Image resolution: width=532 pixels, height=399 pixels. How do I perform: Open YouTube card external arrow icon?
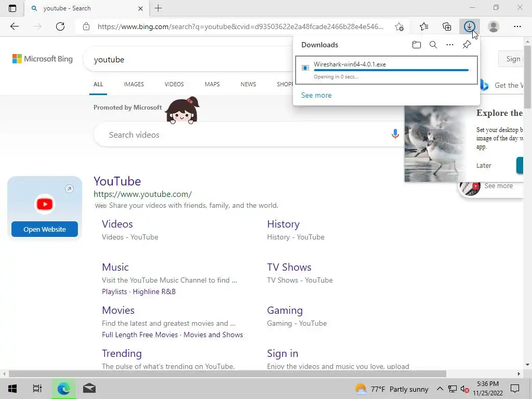[69, 189]
